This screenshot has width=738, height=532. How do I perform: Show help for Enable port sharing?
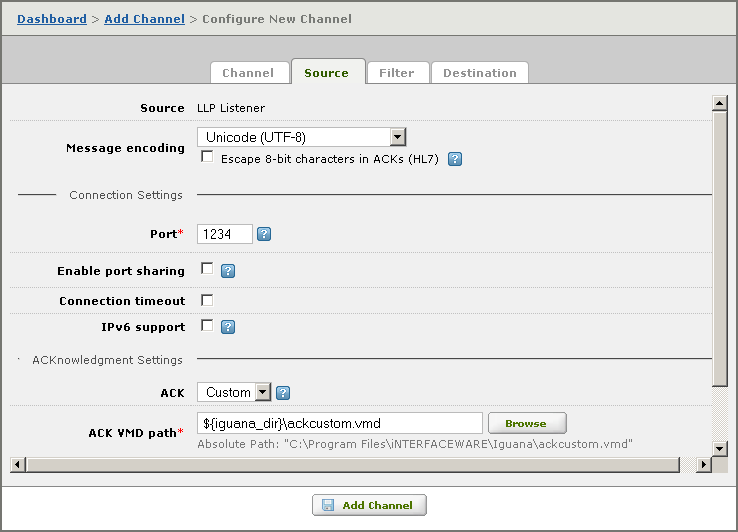pyautogui.click(x=228, y=271)
